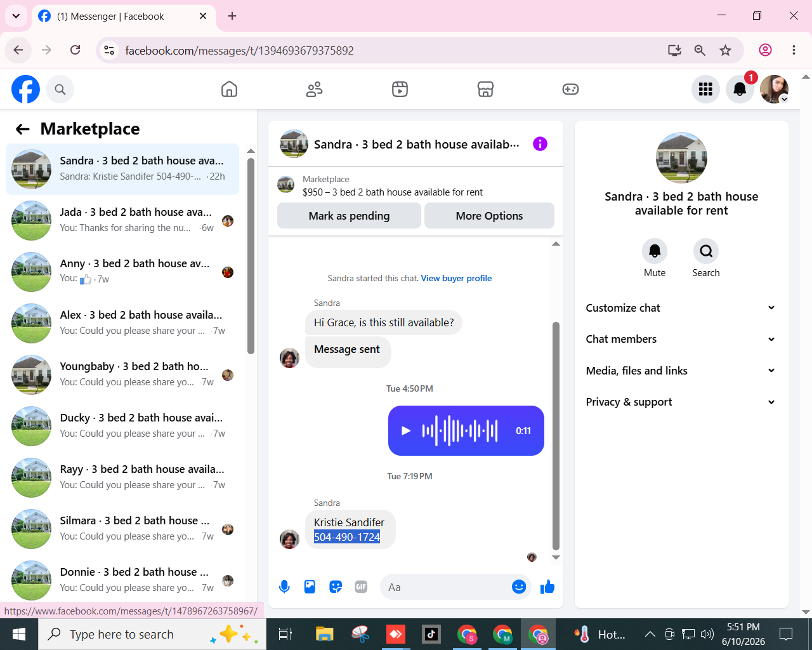Open the $950 listing link

pos(393,192)
